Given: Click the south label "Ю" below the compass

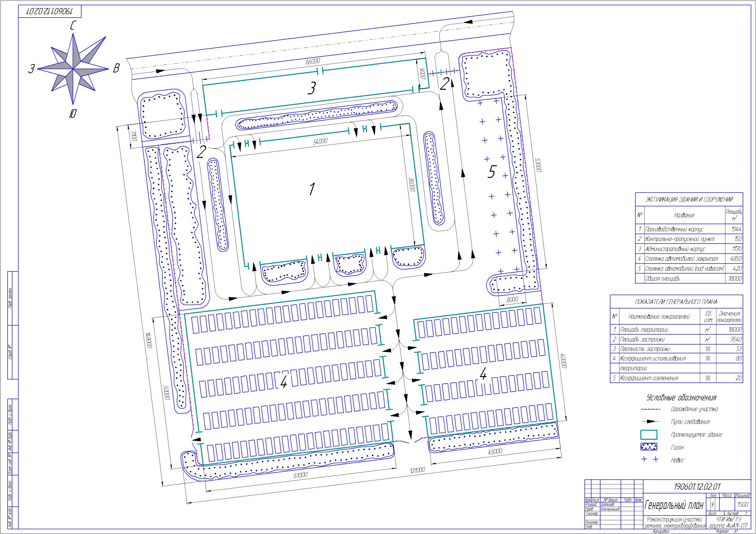Looking at the screenshot, I should [x=72, y=113].
